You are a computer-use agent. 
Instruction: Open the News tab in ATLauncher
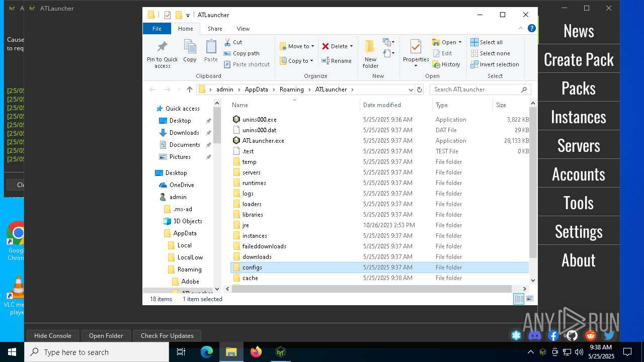579,31
